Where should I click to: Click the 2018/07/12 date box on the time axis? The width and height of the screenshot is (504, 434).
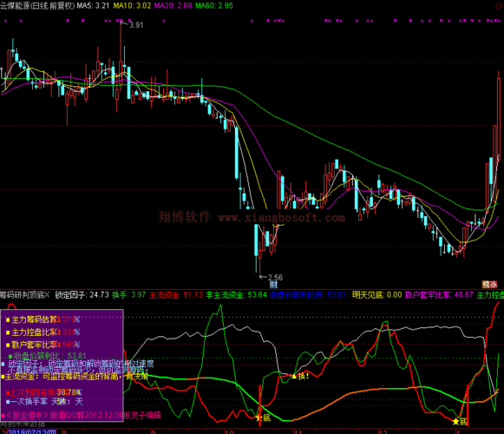(32, 431)
